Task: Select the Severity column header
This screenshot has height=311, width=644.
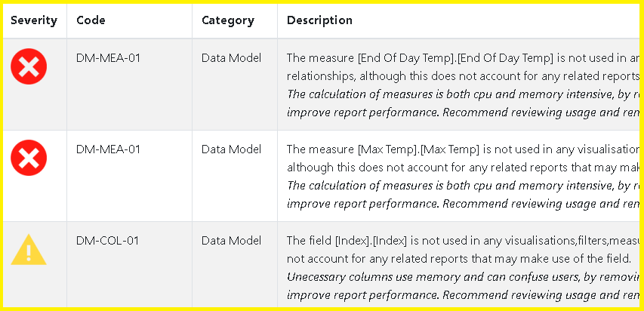Action: click(34, 20)
